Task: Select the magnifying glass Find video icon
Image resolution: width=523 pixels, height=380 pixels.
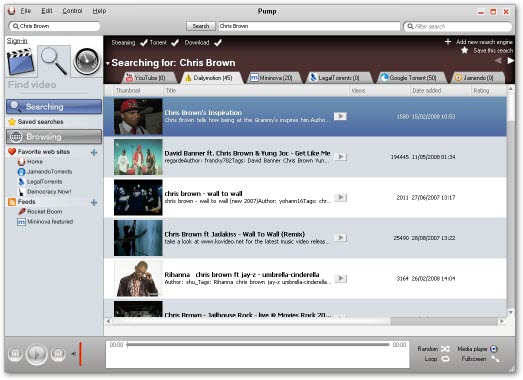Action: tap(54, 61)
